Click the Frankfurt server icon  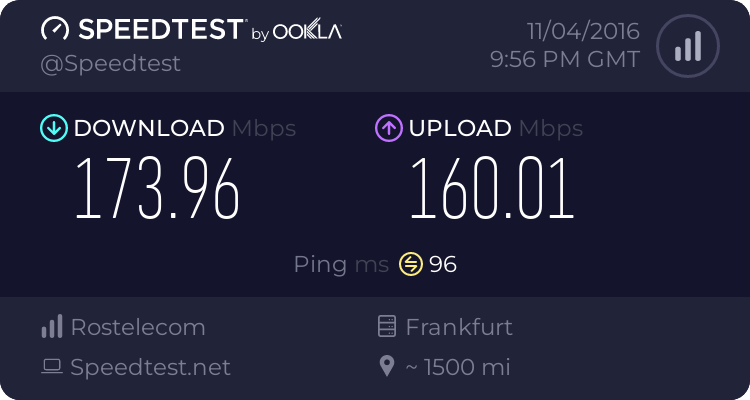pyautogui.click(x=387, y=327)
